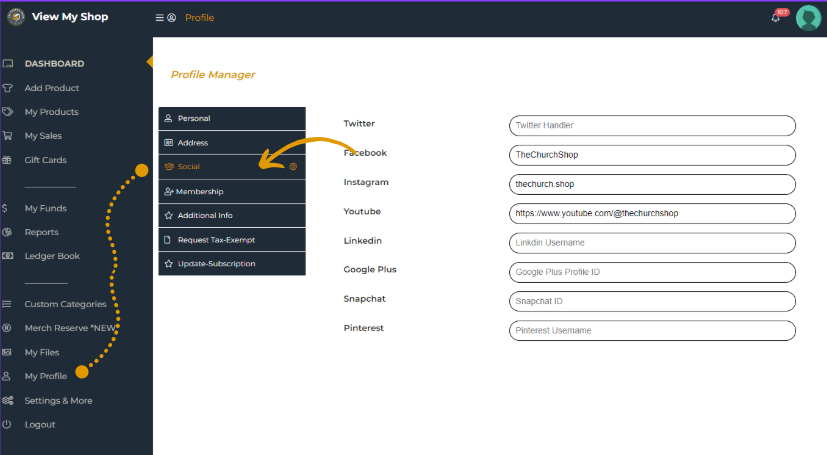Click the My Sales cart icon
Viewport: 827px width, 455px height.
pyautogui.click(x=7, y=136)
